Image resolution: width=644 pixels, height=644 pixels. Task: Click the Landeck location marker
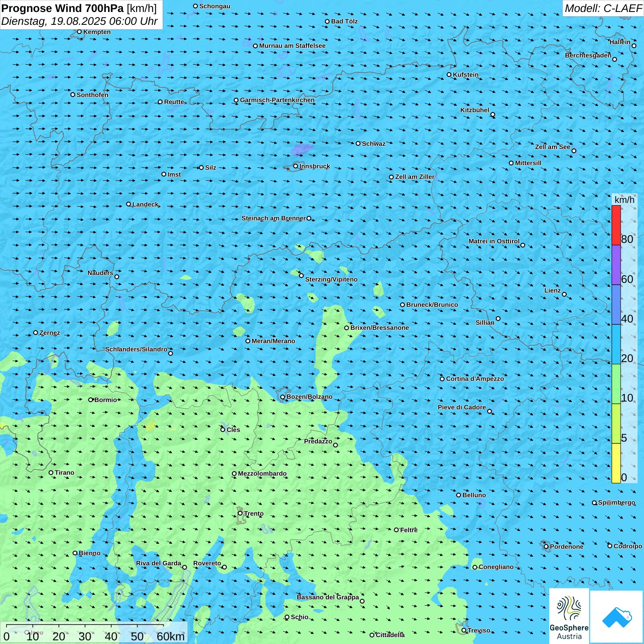click(128, 204)
